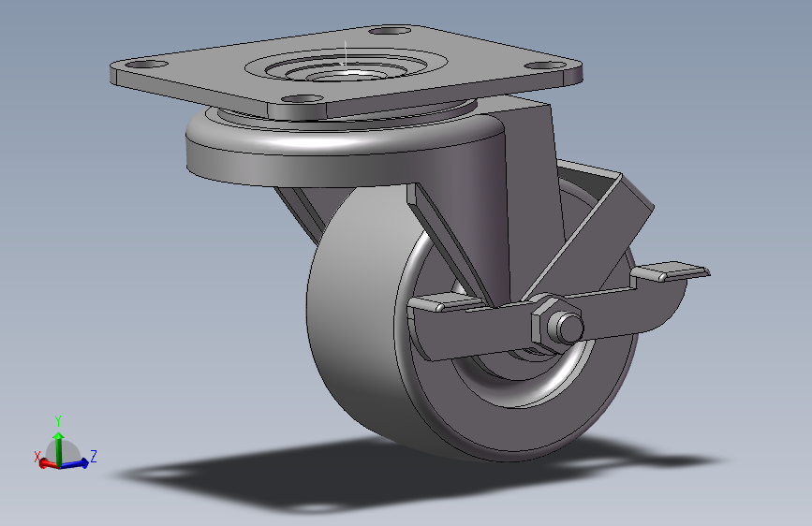812x526 pixels.
Task: Select the axle bolt end protruding from the nut
Action: point(568,328)
